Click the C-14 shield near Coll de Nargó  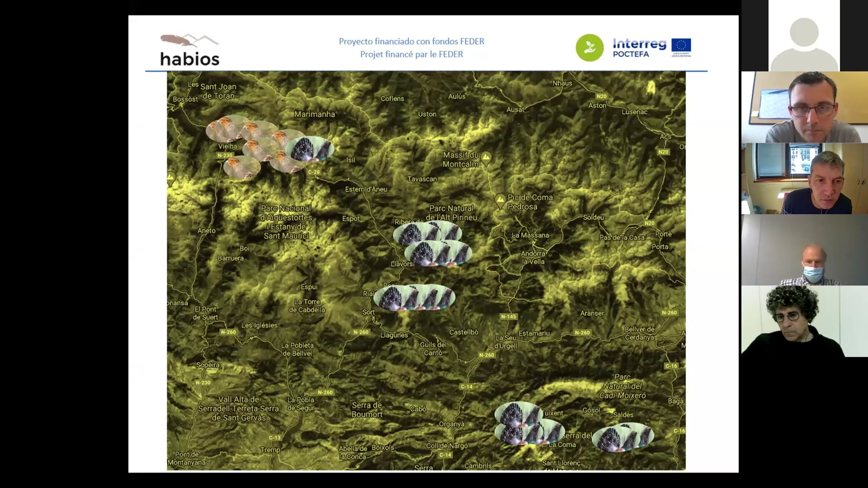445,455
